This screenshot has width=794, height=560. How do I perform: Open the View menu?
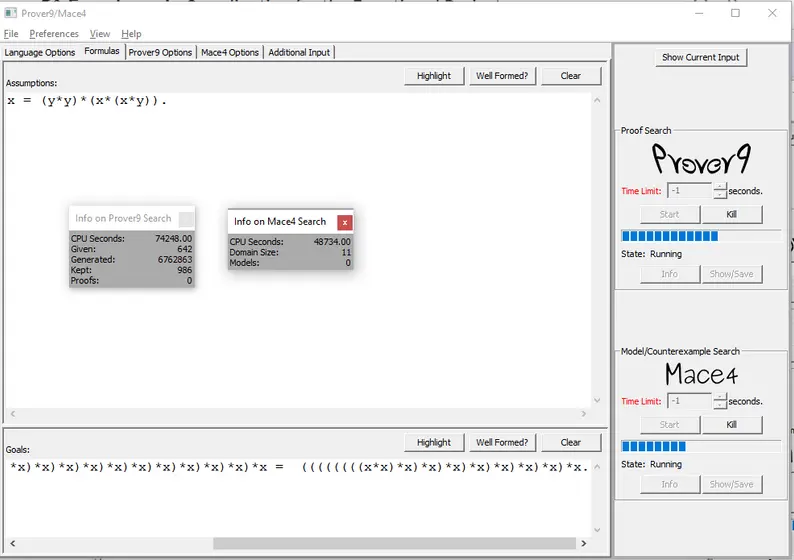tap(100, 34)
